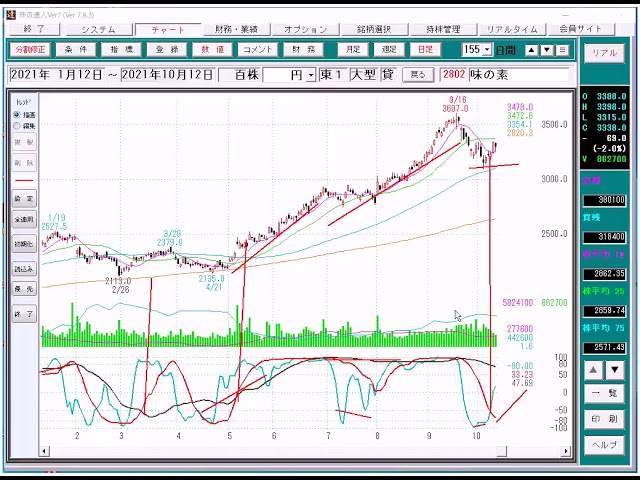Viewport: 640px width, 480px height.
Task: Click the red line style sample in trend panel
Action: pos(24,180)
